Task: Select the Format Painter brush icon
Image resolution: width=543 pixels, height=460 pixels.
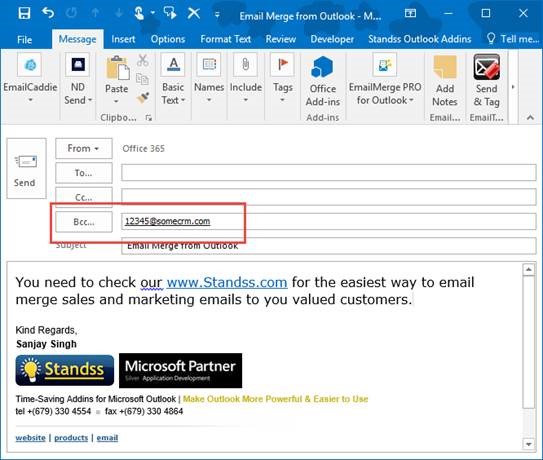Action: click(x=143, y=98)
